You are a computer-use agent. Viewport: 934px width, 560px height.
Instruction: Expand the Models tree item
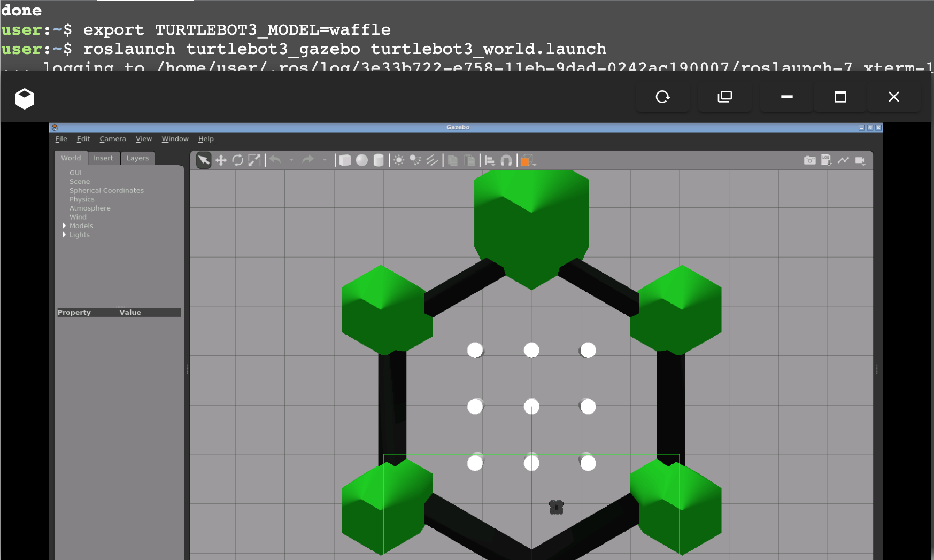(x=64, y=225)
